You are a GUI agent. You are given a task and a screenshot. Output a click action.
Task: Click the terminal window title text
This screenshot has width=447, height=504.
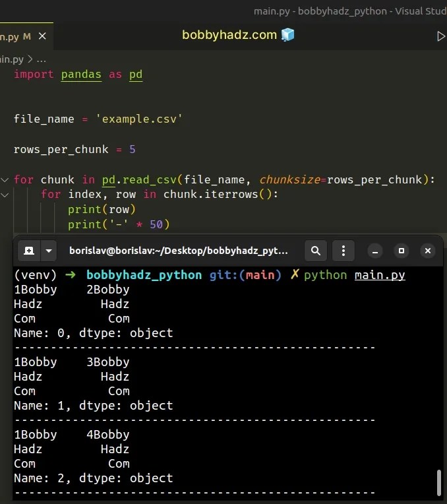[179, 251]
